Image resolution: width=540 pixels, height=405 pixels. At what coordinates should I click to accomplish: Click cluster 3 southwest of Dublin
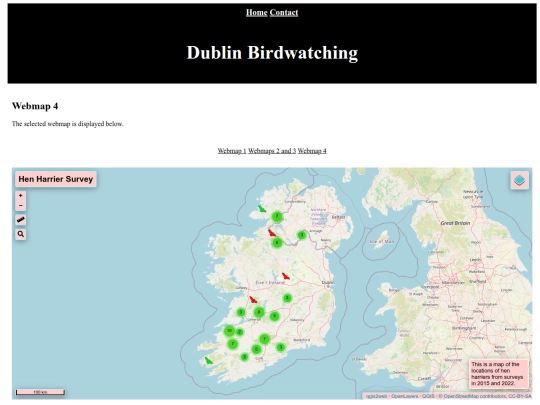coord(287,298)
